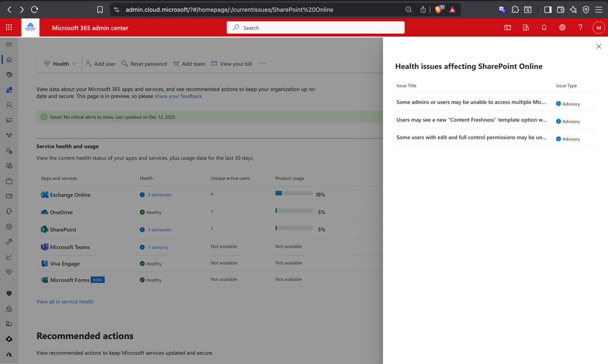Screen dimensions: 608x364
Task: Open the help question mark icon
Action: (580, 28)
